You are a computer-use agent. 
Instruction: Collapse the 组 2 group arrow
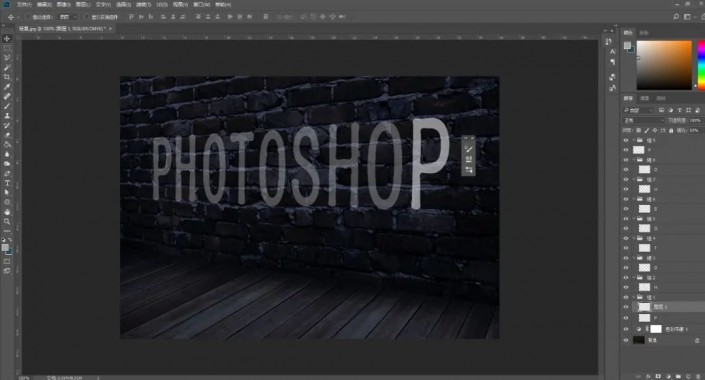pyautogui.click(x=634, y=278)
